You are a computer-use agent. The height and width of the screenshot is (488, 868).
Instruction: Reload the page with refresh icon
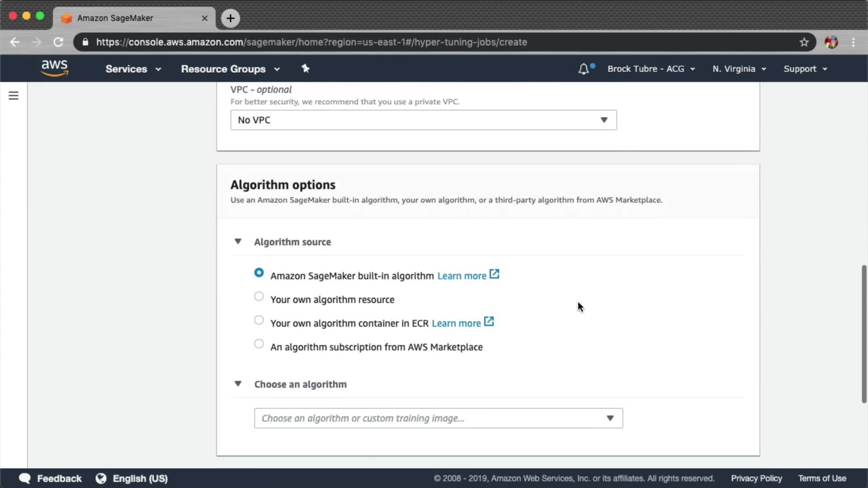(58, 42)
